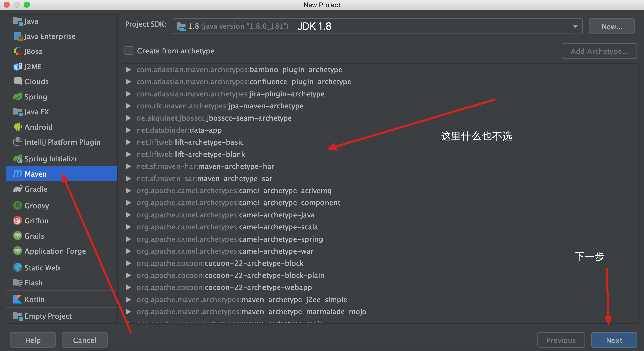Screen dimensions: 644x351
Task: Click the New... SDK button
Action: (x=611, y=26)
